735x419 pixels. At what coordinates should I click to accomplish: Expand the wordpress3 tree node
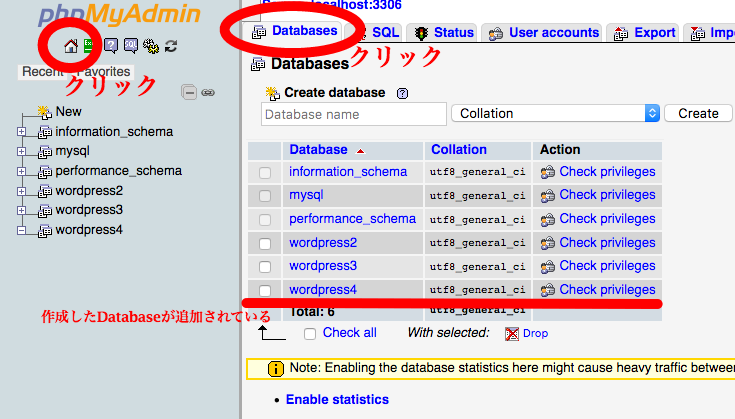click(x=21, y=210)
